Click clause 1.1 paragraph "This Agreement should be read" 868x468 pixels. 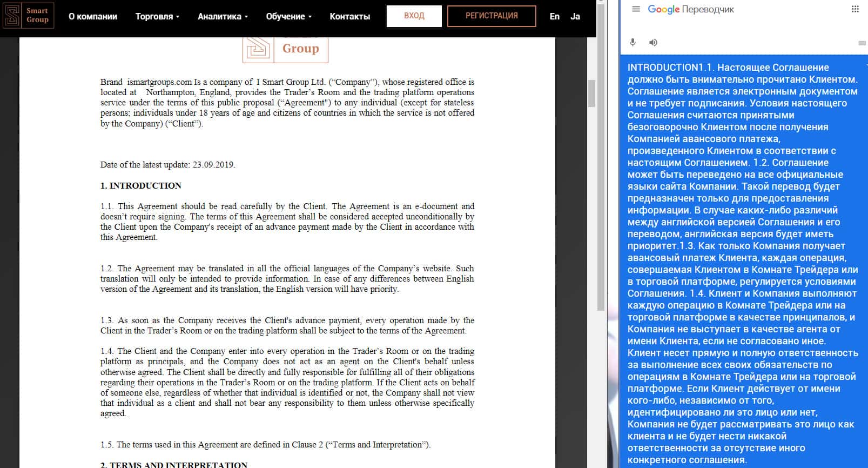(x=287, y=222)
